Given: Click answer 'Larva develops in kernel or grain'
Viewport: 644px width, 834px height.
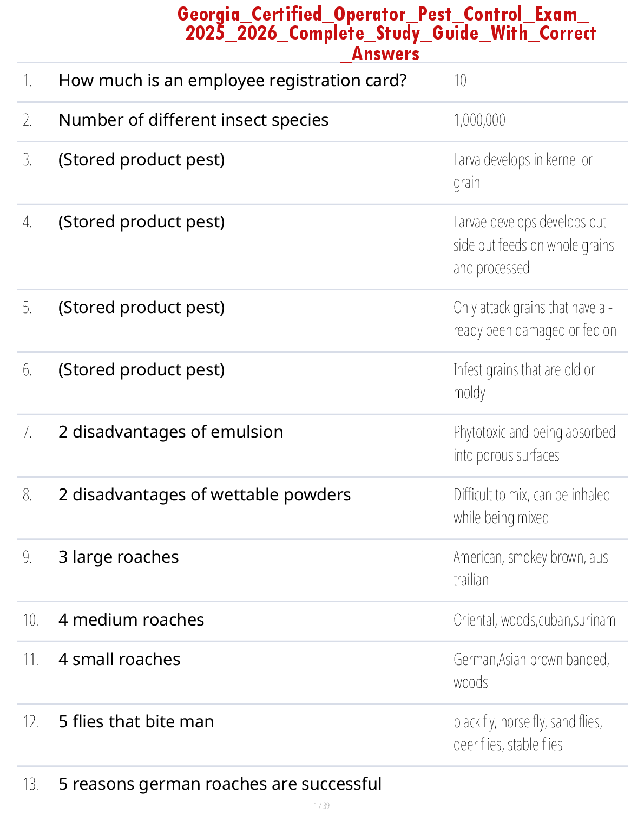Looking at the screenshot, I should [522, 171].
